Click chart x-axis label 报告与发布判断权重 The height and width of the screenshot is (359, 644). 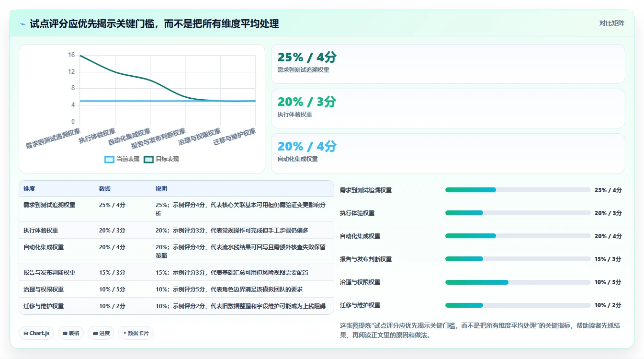(x=158, y=139)
